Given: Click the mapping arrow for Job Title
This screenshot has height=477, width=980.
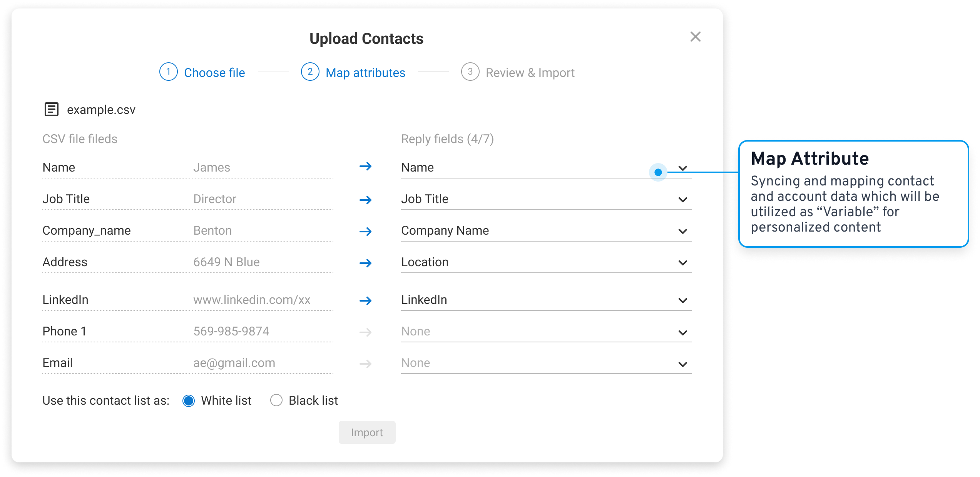Looking at the screenshot, I should (x=365, y=200).
